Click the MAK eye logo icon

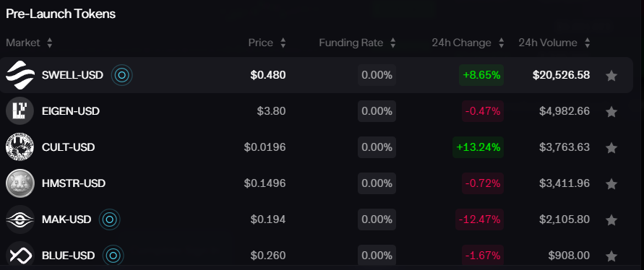20,219
